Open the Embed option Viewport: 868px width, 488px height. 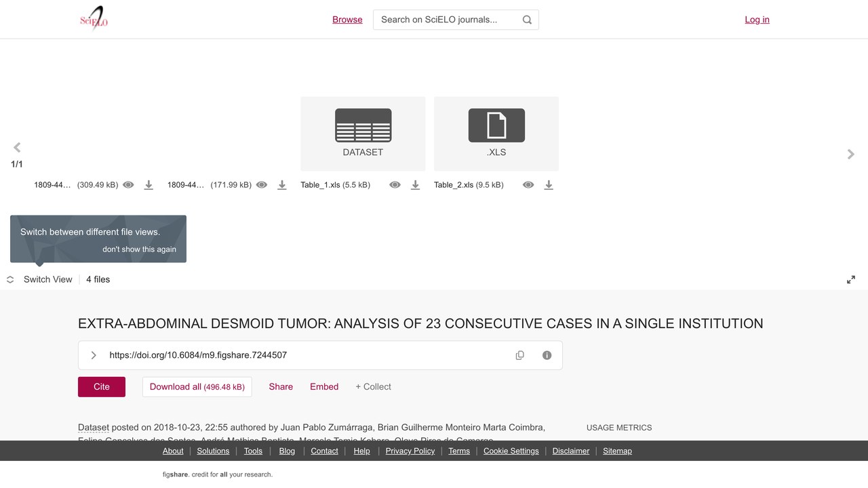point(324,387)
